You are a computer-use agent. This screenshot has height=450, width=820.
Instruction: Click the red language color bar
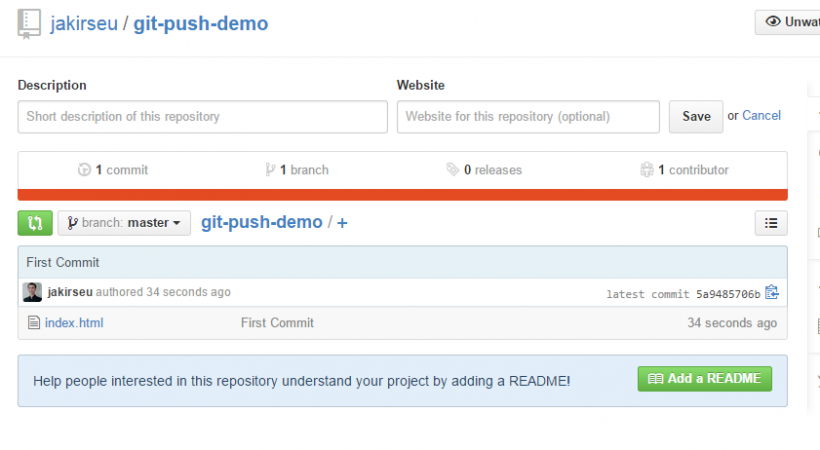pos(402,194)
